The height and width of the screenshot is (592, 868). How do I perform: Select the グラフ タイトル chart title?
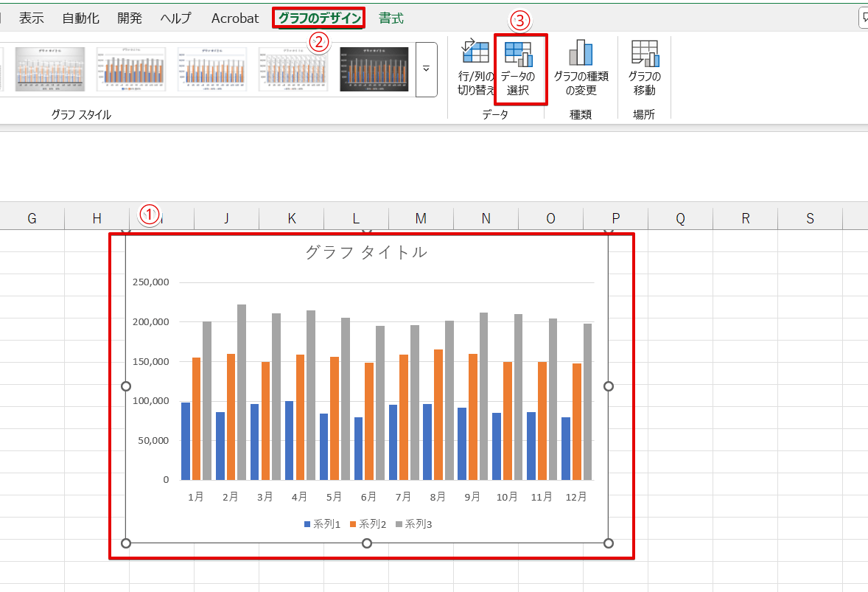[x=366, y=252]
